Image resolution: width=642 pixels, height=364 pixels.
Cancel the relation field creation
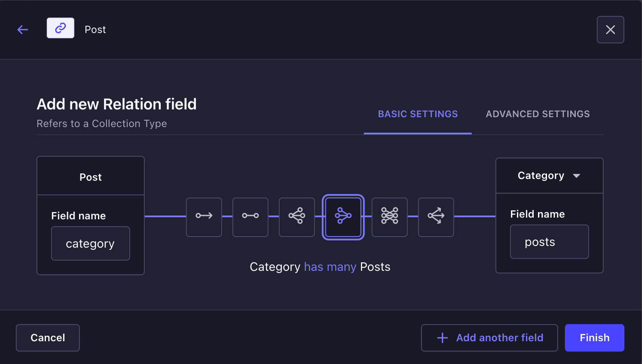(x=48, y=338)
